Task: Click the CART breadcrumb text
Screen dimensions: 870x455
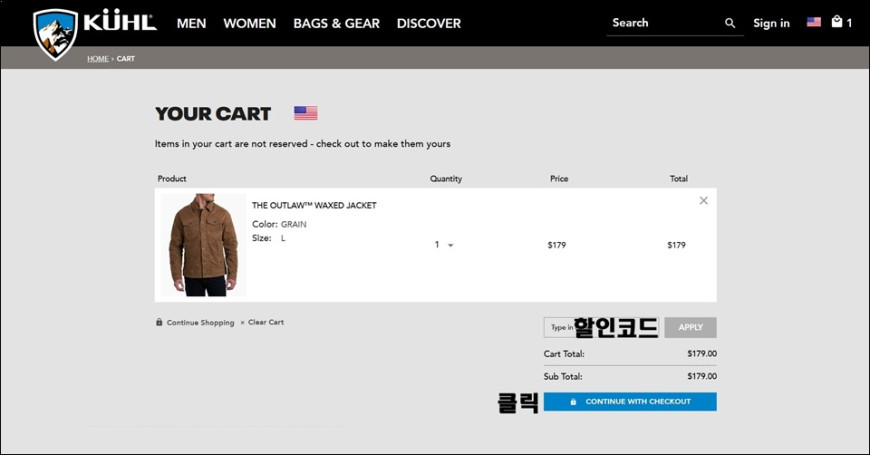Action: 126,59
